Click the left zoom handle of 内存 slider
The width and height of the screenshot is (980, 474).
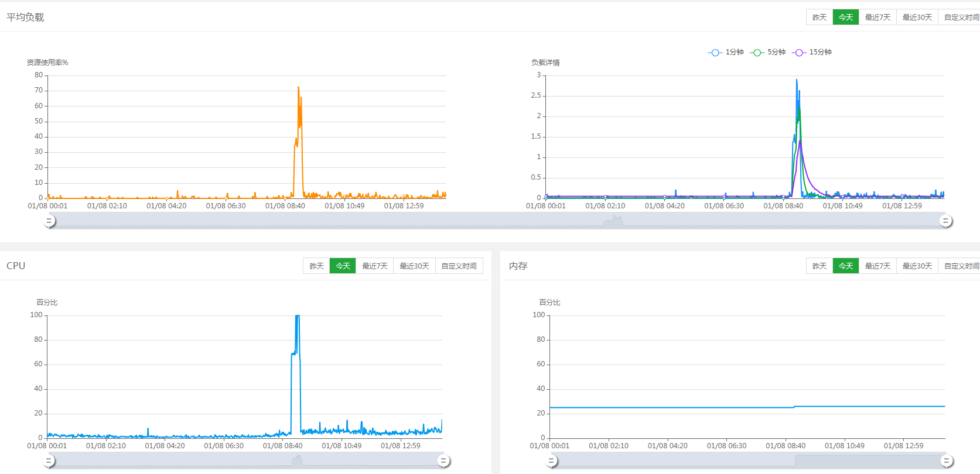point(551,461)
